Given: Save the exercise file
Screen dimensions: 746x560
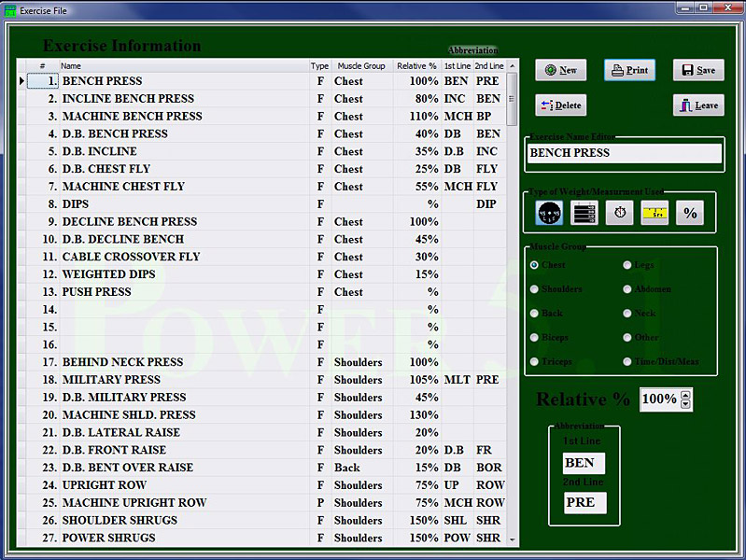Looking at the screenshot, I should pyautogui.click(x=697, y=70).
